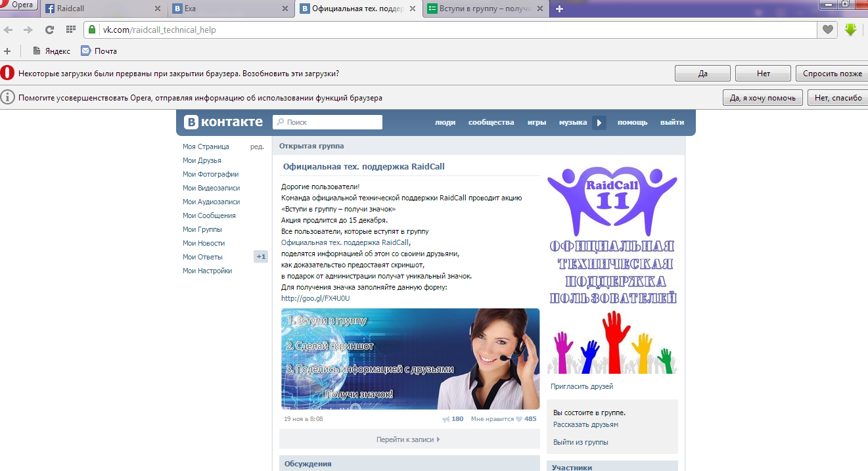
Task: Like the post via heart icon
Action: click(x=518, y=419)
